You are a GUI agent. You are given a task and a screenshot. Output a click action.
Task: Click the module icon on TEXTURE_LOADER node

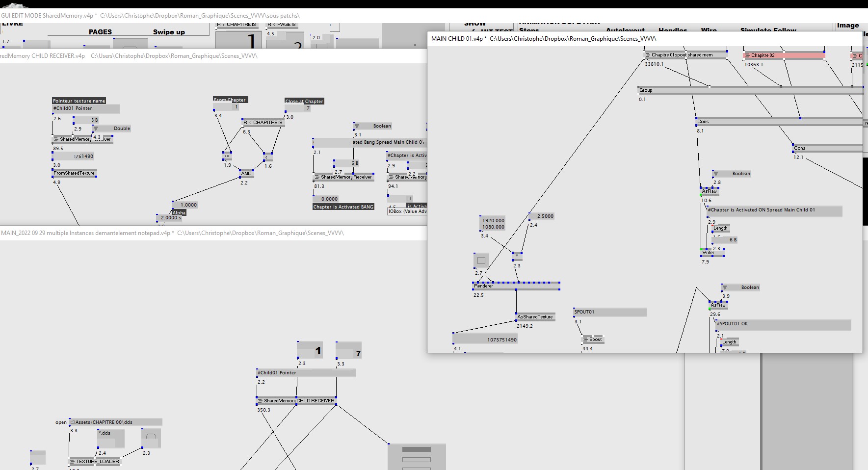pos(72,462)
